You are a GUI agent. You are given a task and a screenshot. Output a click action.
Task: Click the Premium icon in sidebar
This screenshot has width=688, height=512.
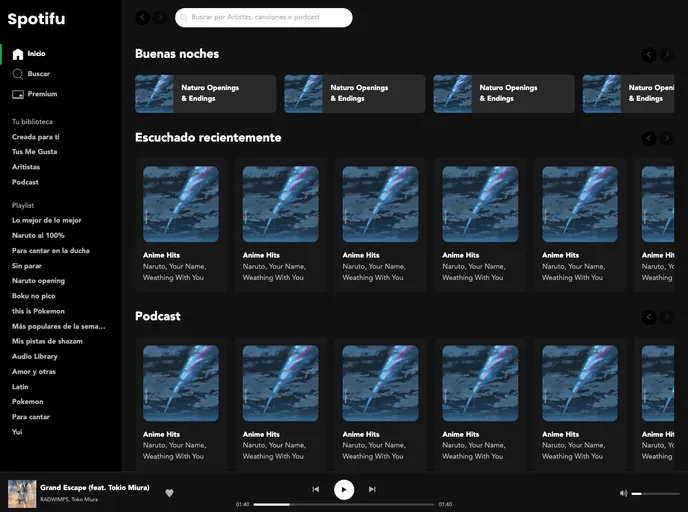pyautogui.click(x=18, y=94)
